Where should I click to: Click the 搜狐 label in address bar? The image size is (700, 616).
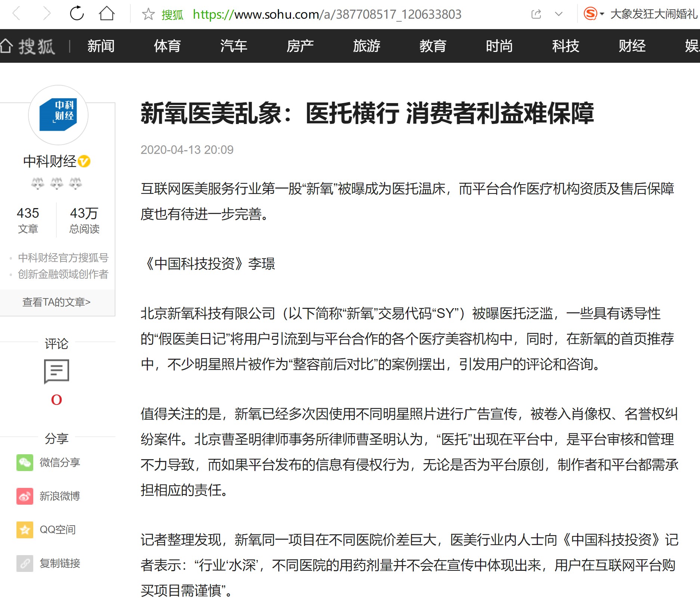[173, 15]
